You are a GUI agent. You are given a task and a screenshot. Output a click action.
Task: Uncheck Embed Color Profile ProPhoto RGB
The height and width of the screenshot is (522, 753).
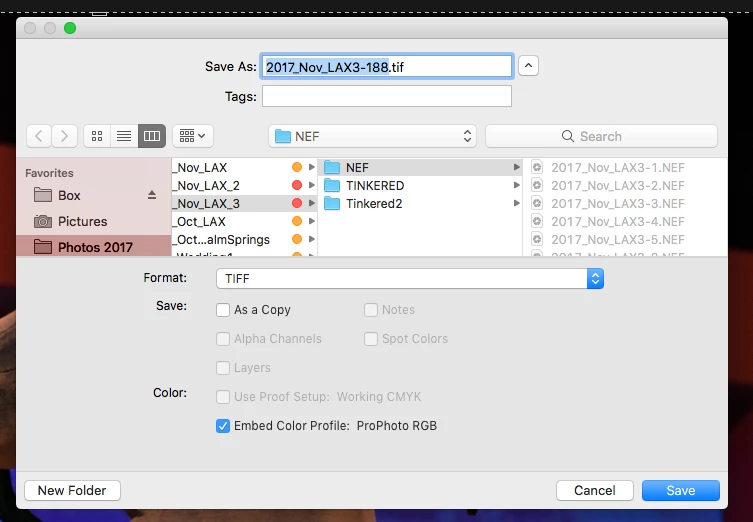(223, 425)
